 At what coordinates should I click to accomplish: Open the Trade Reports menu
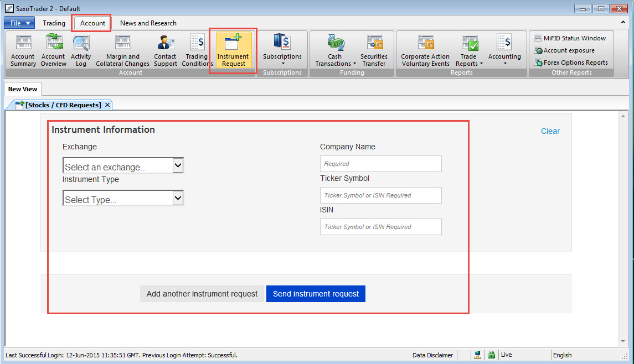[469, 50]
